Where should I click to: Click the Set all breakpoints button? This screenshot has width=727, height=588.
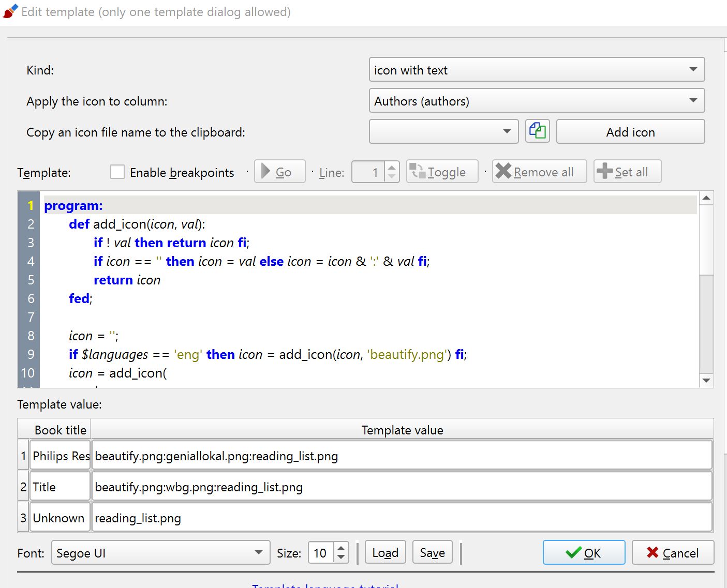[627, 172]
